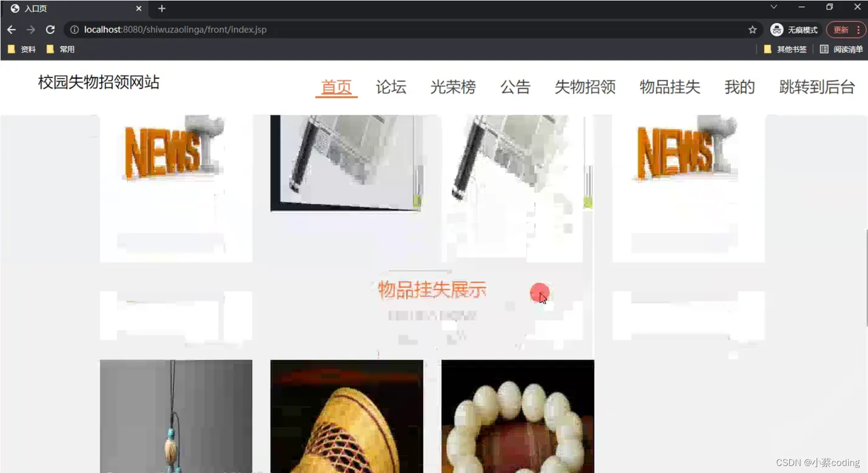Open the 论坛 navigation item
This screenshot has width=868, height=473.
(391, 87)
